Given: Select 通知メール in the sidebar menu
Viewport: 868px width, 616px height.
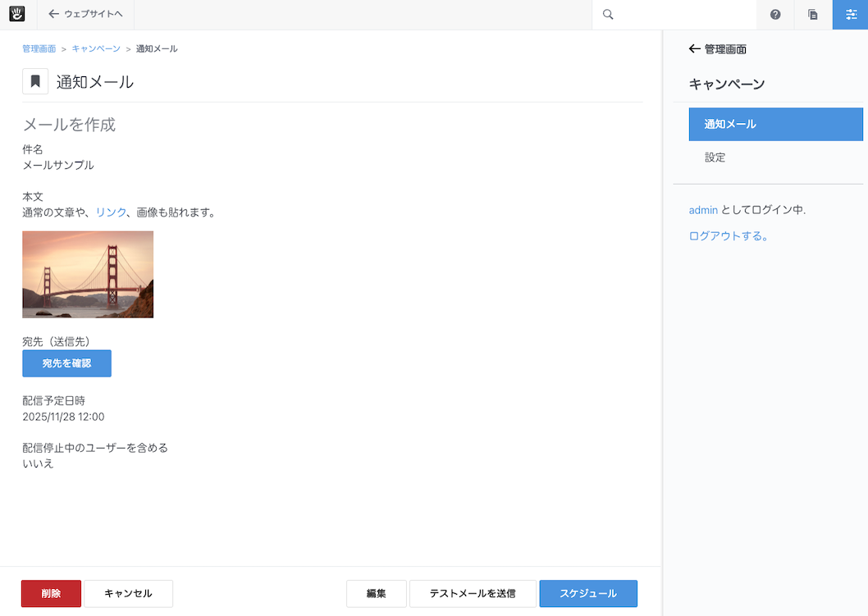Looking at the screenshot, I should click(x=775, y=125).
